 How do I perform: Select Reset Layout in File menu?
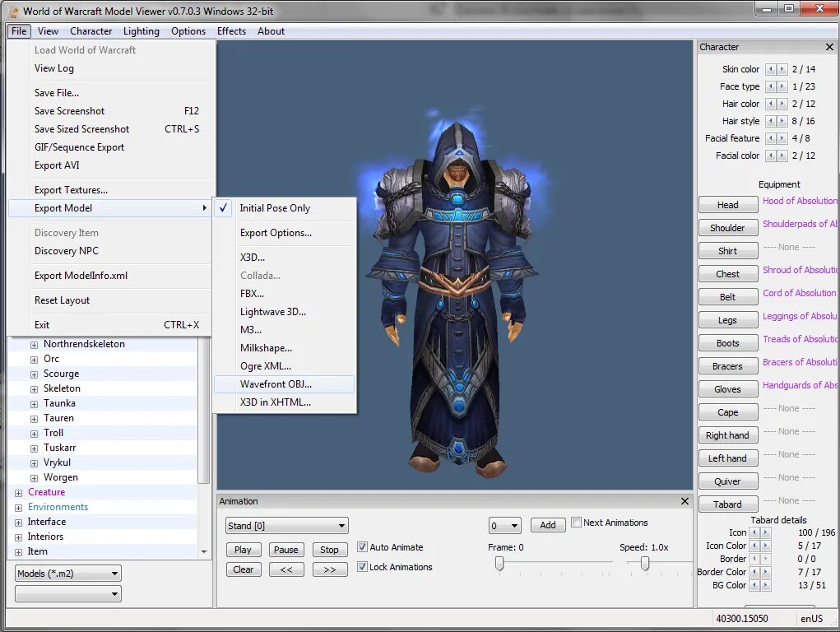click(x=110, y=300)
